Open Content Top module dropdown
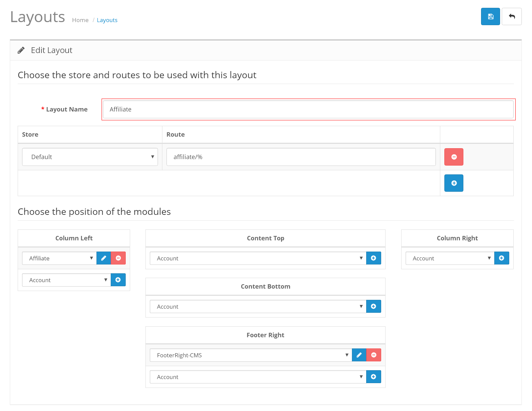The image size is (532, 411). pyautogui.click(x=258, y=258)
